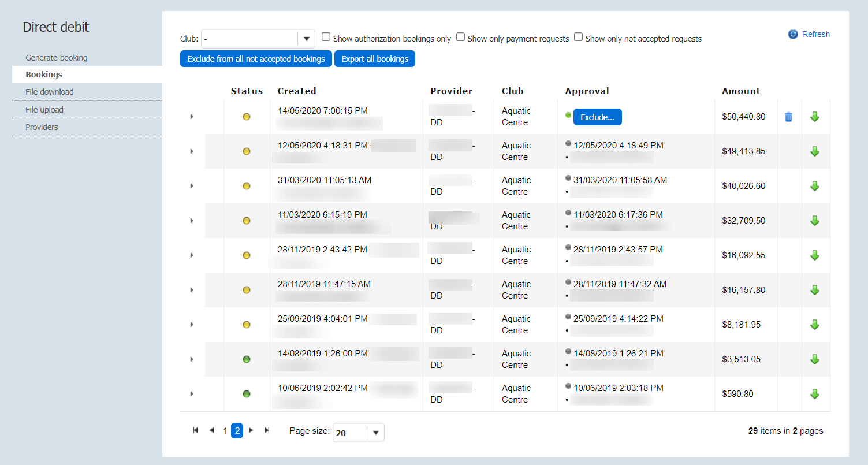This screenshot has width=868, height=465.
Task: Go to the first page using pager icon
Action: pos(196,430)
